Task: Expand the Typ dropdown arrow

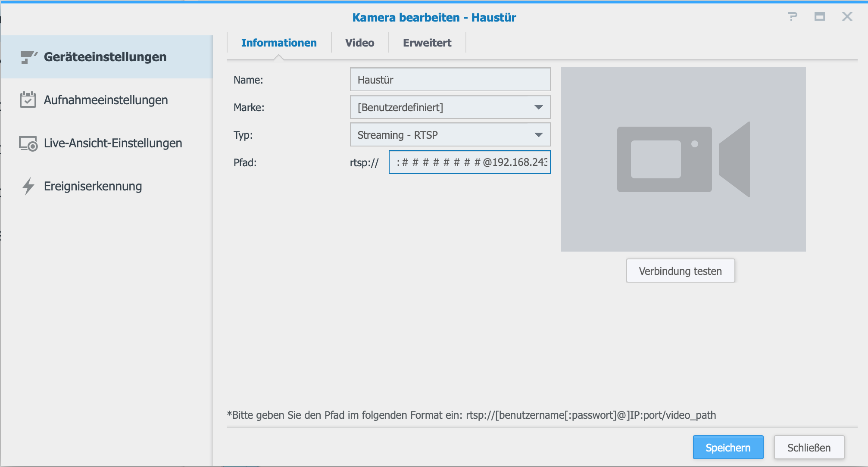Action: [538, 135]
